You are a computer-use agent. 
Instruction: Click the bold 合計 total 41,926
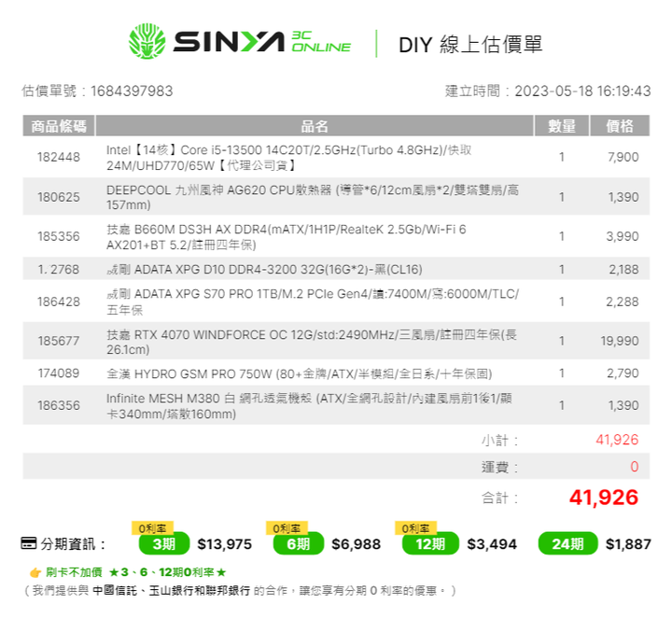(604, 498)
